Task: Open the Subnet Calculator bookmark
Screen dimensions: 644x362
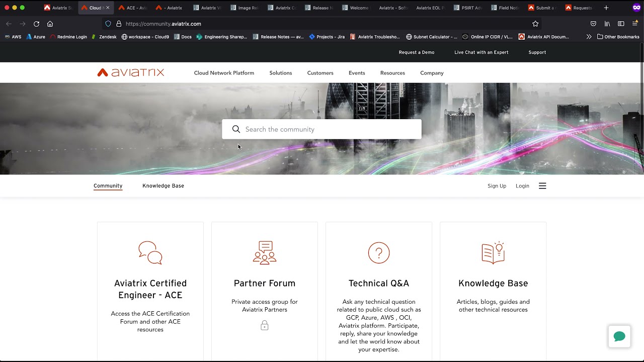Action: pyautogui.click(x=431, y=37)
